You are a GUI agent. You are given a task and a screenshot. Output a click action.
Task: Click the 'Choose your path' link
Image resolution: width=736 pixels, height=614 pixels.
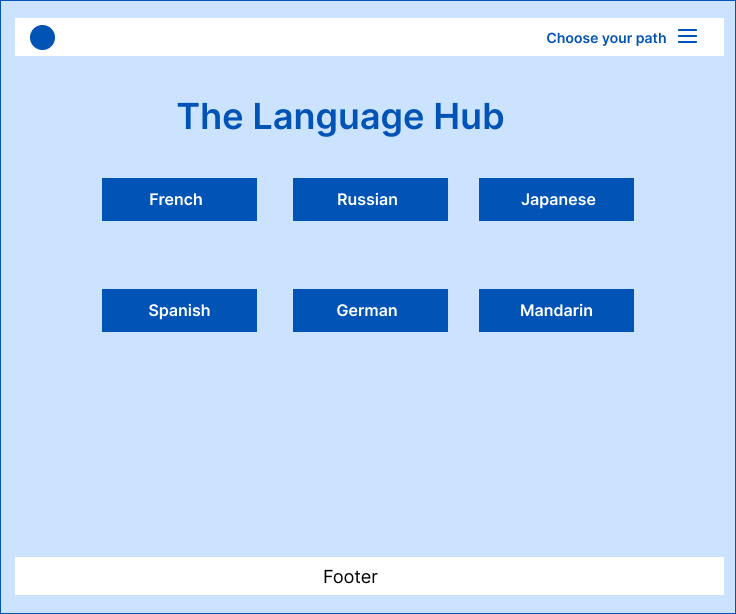click(x=606, y=38)
